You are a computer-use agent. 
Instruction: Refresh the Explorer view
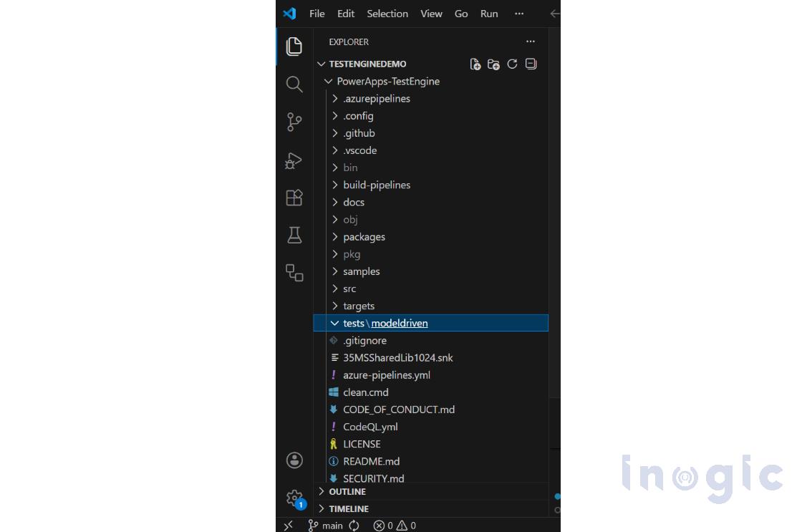point(512,64)
